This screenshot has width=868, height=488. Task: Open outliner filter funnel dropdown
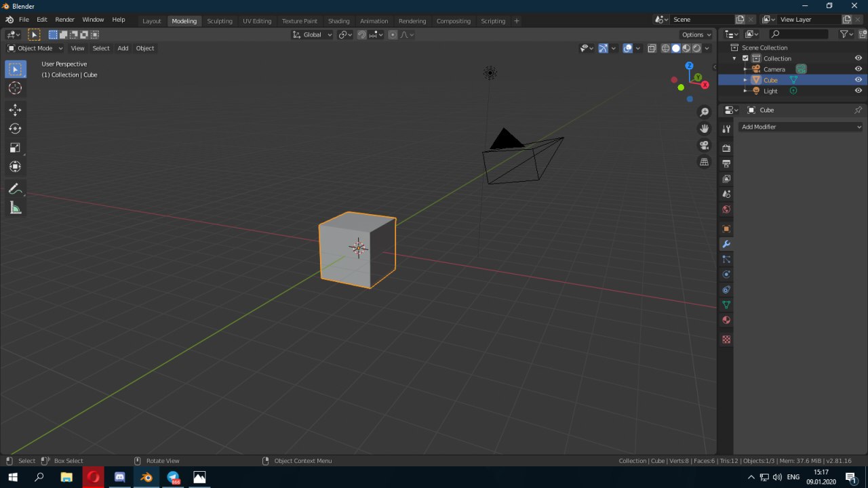coord(846,34)
